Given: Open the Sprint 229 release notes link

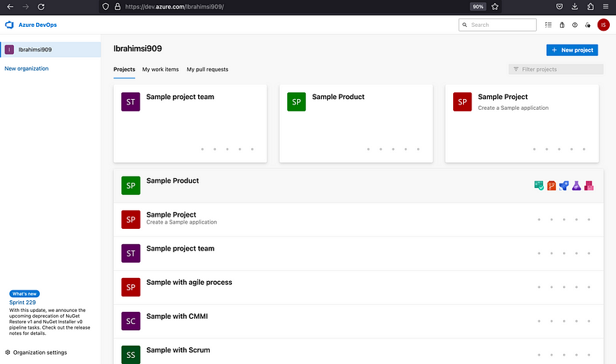Looking at the screenshot, I should [x=22, y=303].
